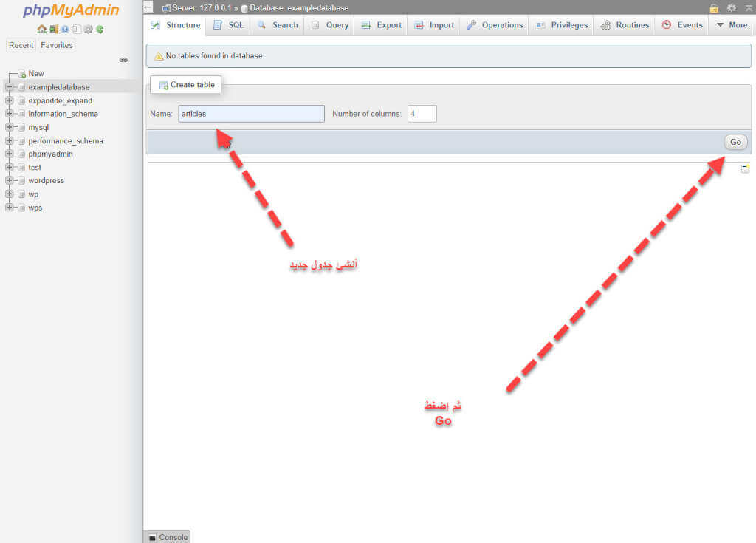Expand the test database node

[x=9, y=168]
